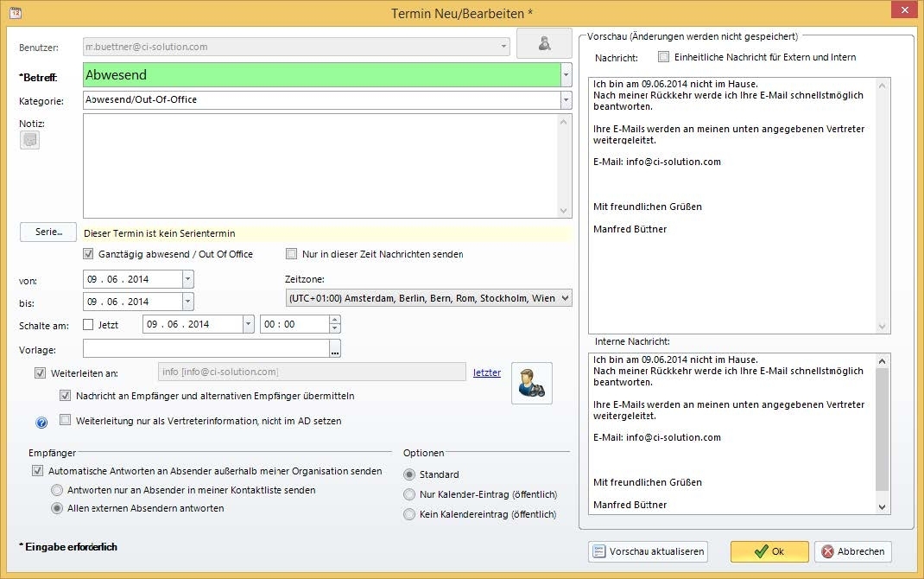The image size is (924, 579).
Task: Toggle Ganztägig abwesend / Out Of Office
Action: pyautogui.click(x=89, y=254)
